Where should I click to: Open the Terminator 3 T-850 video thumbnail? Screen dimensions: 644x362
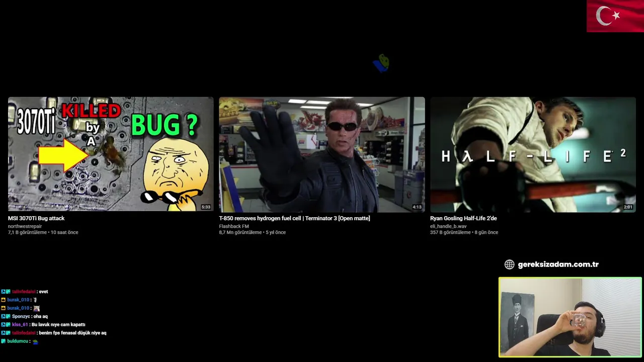322,154
